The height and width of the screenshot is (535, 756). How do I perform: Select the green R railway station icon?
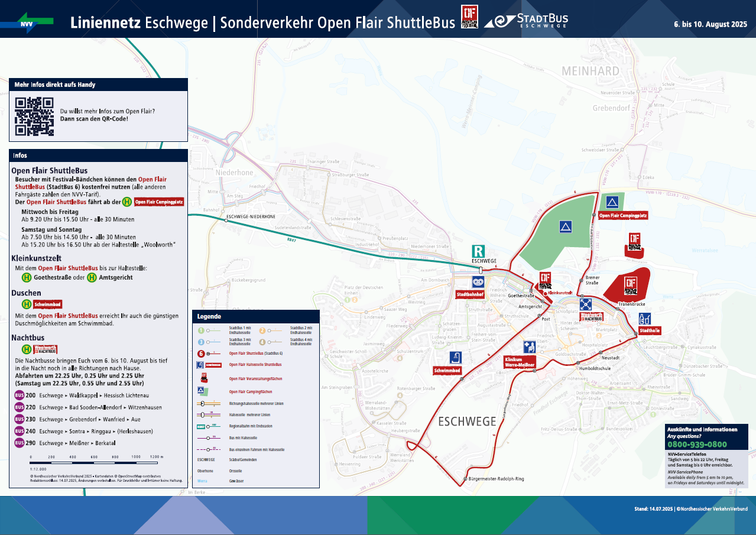[478, 251]
